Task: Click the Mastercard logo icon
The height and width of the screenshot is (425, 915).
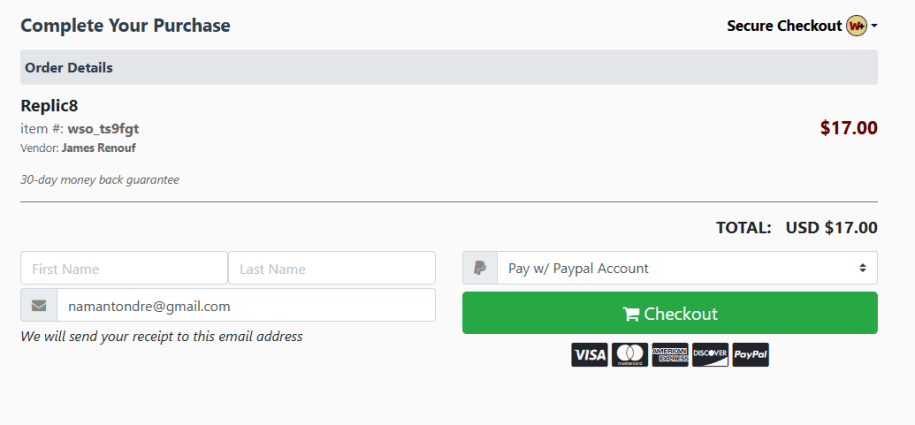Action: click(x=630, y=355)
